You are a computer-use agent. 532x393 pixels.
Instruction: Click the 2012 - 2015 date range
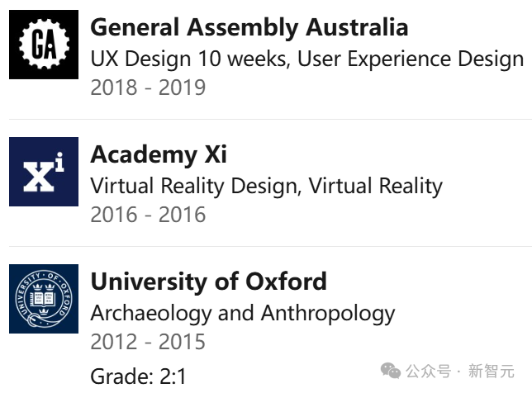tap(148, 341)
